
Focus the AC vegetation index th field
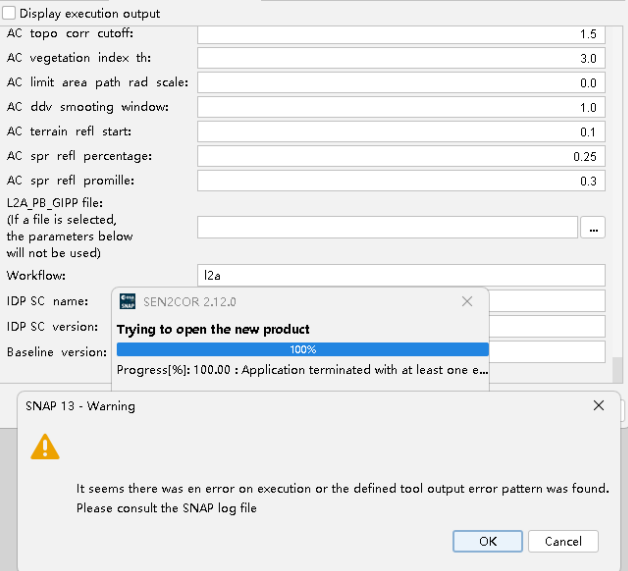click(x=400, y=59)
